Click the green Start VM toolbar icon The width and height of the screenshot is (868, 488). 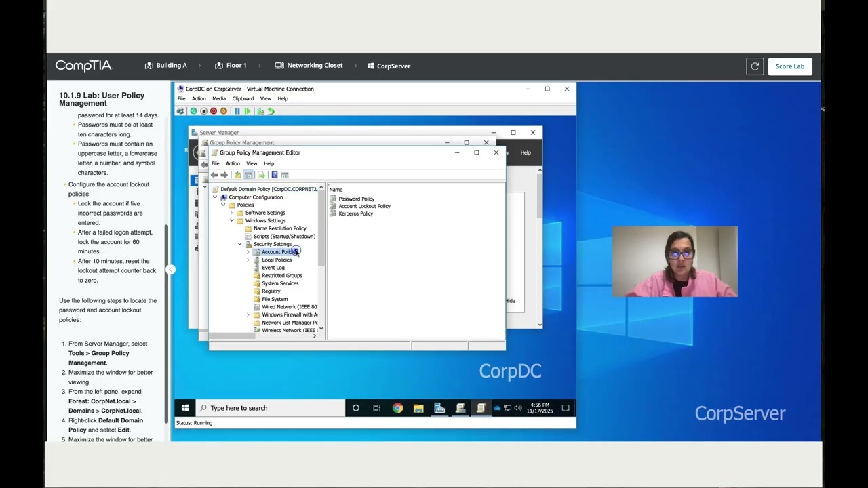point(193,111)
